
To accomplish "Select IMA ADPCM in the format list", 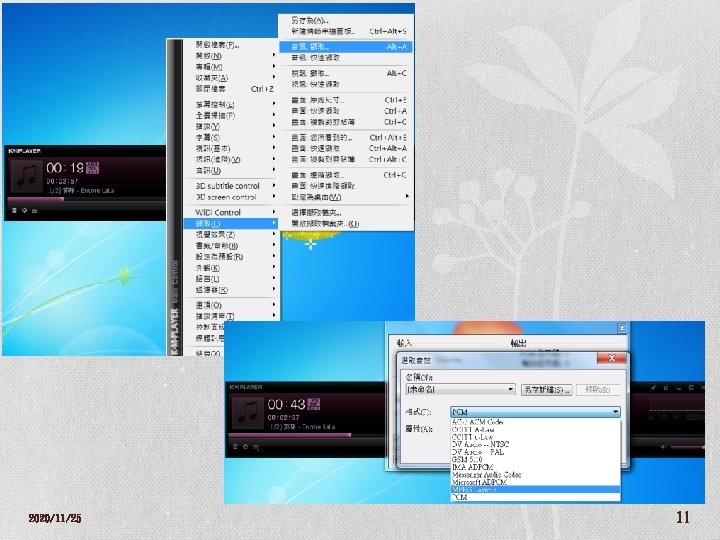I will (x=535, y=467).
